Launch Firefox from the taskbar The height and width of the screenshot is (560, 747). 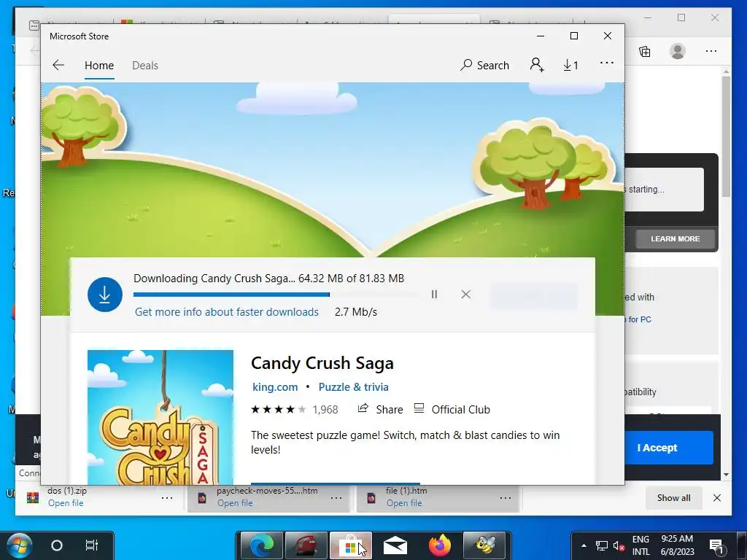(x=440, y=545)
